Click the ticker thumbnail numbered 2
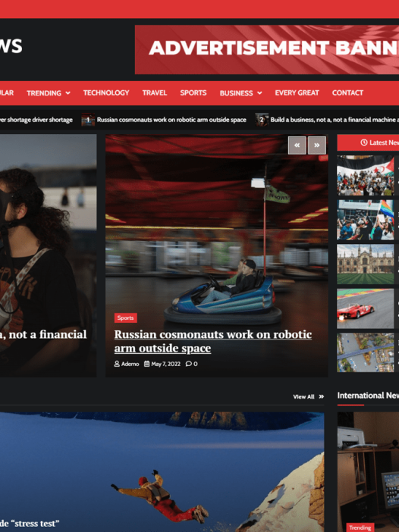The width and height of the screenshot is (399, 532). point(262,120)
